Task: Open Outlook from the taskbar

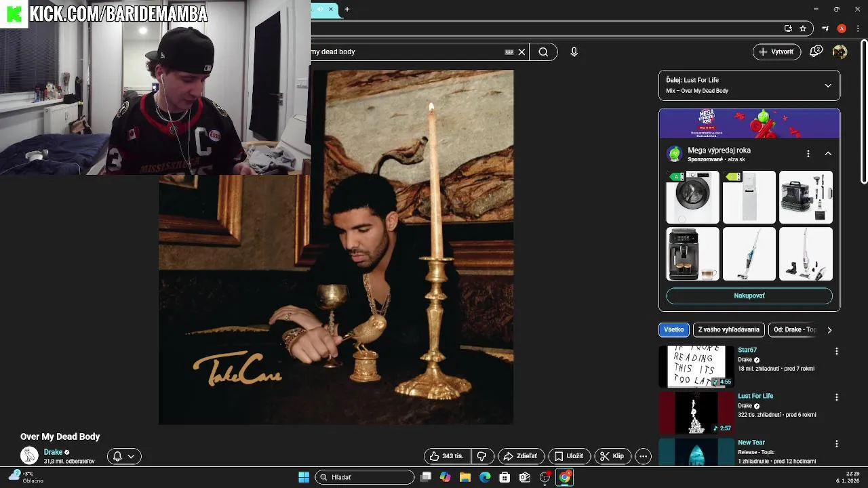Action: click(524, 477)
